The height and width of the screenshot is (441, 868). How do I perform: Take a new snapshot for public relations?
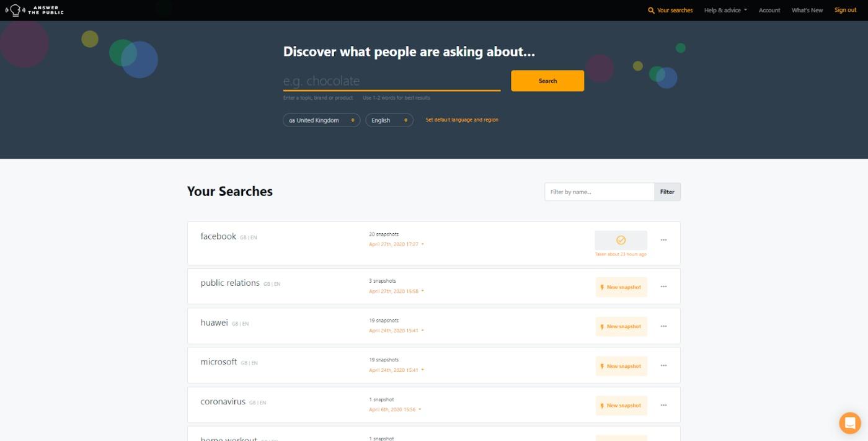621,287
